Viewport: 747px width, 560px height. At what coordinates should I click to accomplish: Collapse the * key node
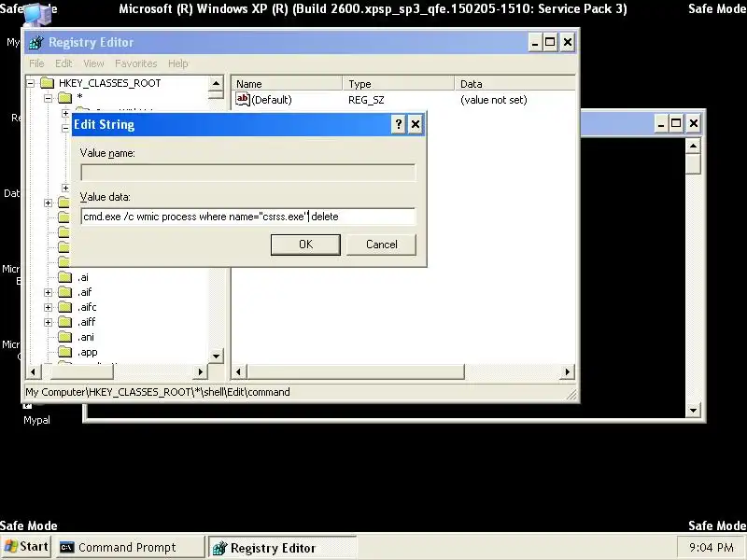coord(49,99)
